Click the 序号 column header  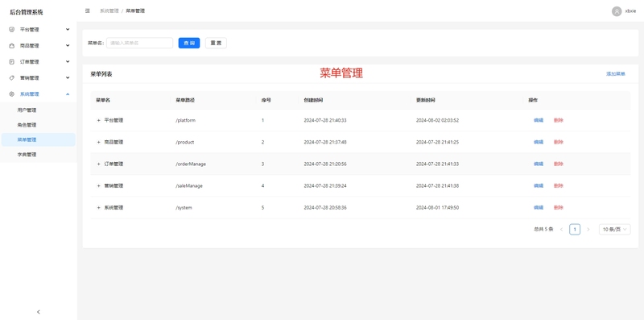266,101
